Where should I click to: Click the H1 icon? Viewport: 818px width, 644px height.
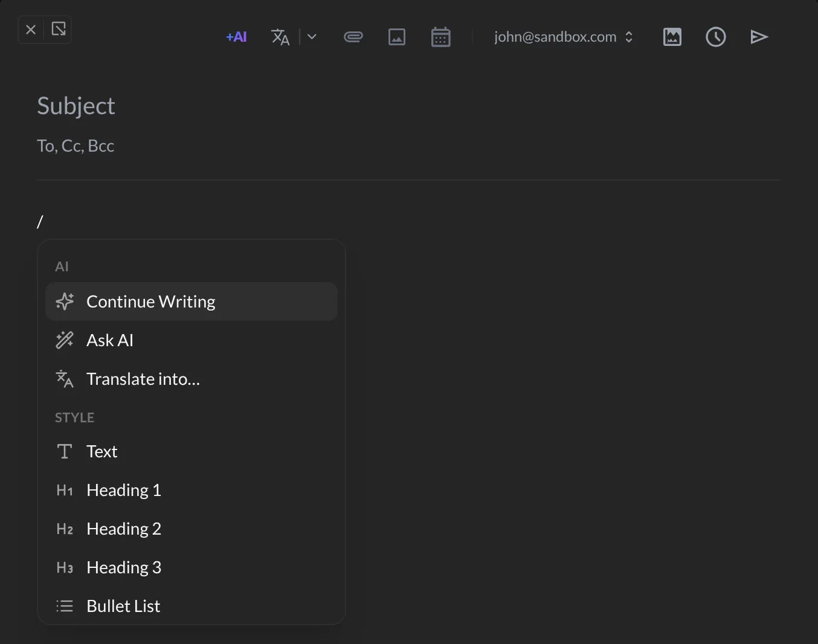[x=65, y=490]
